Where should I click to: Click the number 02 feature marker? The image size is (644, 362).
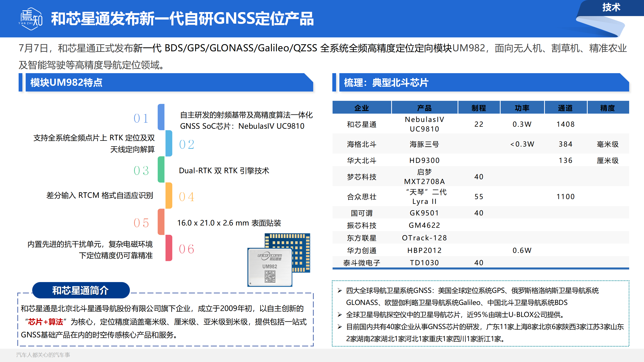click(x=187, y=144)
